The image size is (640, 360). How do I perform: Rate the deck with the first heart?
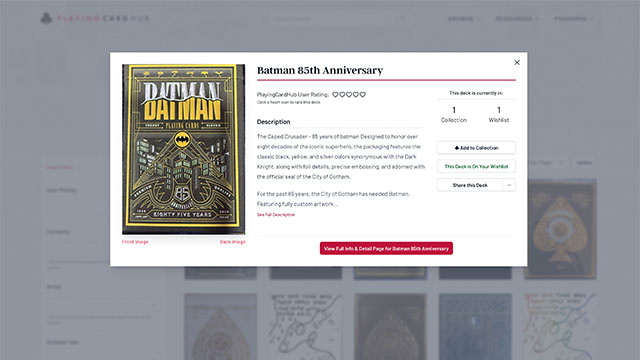(x=335, y=94)
